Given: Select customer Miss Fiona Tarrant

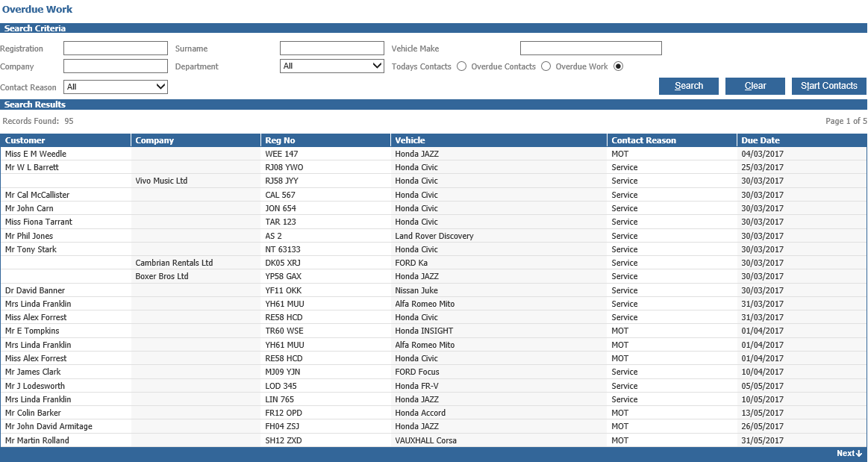Looking at the screenshot, I should point(39,222).
